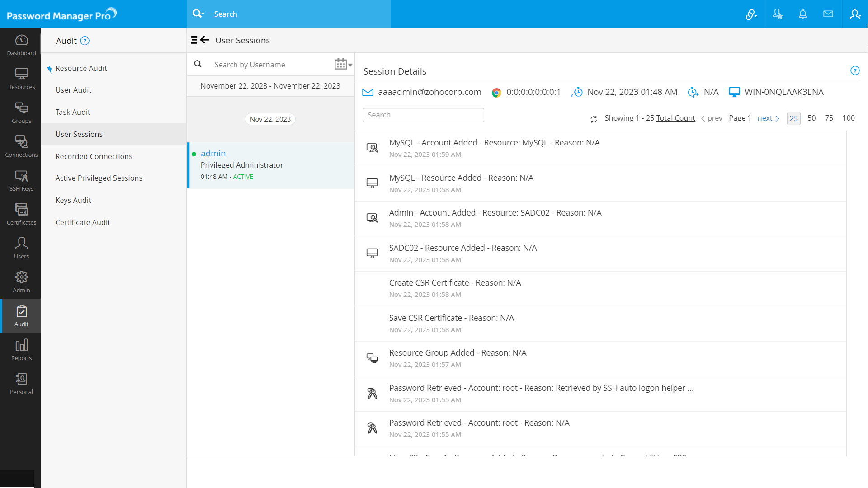
Task: Switch to the Recorded Connections section
Action: click(x=94, y=156)
